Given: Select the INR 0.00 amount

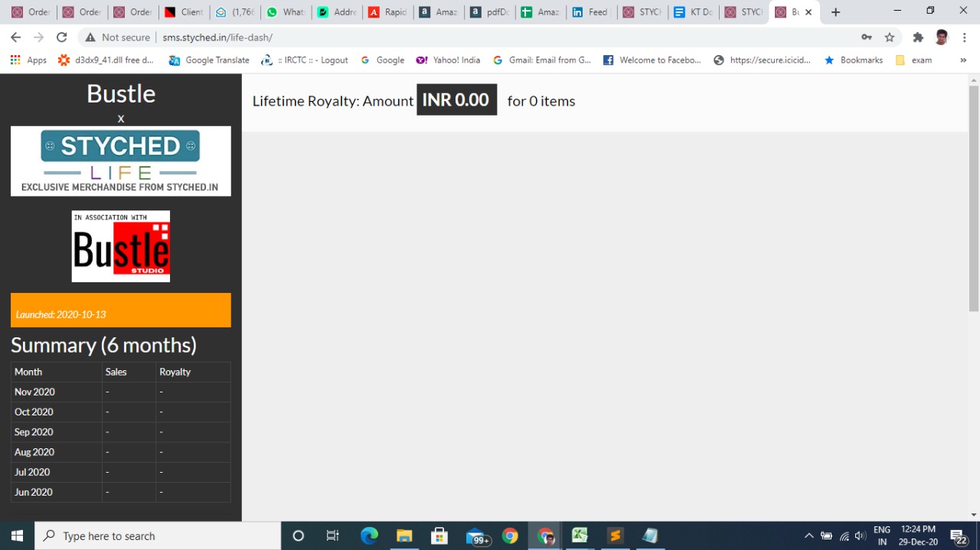Looking at the screenshot, I should (x=456, y=100).
